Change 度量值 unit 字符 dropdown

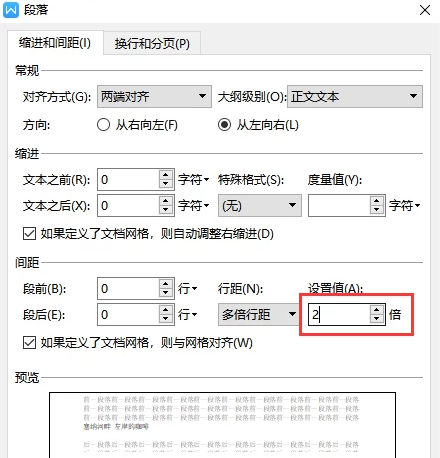[x=405, y=206]
